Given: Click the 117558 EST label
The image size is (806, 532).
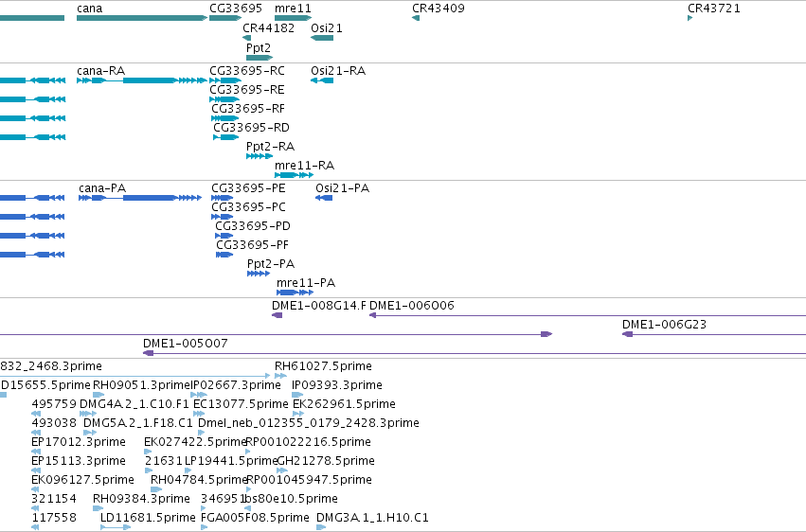Looking at the screenshot, I should (54, 518).
